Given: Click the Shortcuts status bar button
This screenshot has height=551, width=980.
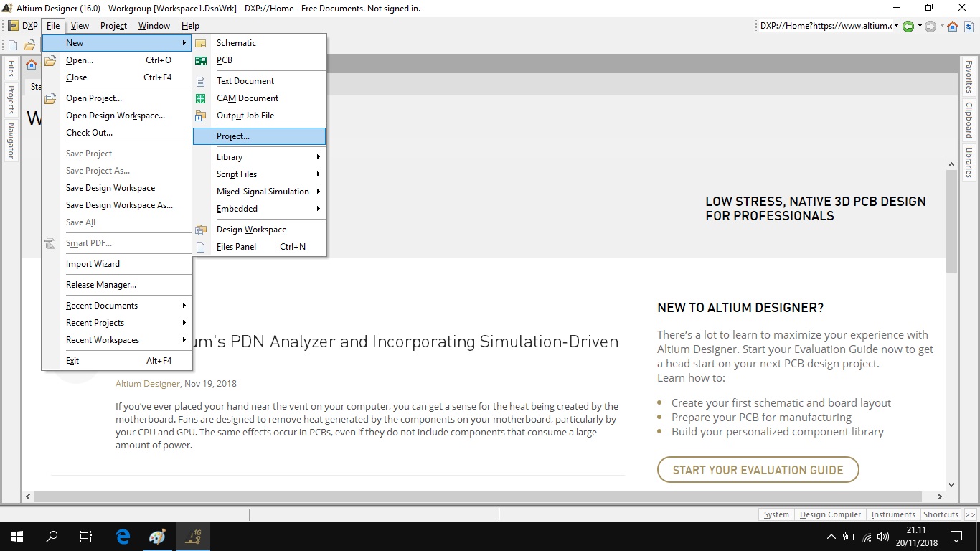Looking at the screenshot, I should [941, 514].
